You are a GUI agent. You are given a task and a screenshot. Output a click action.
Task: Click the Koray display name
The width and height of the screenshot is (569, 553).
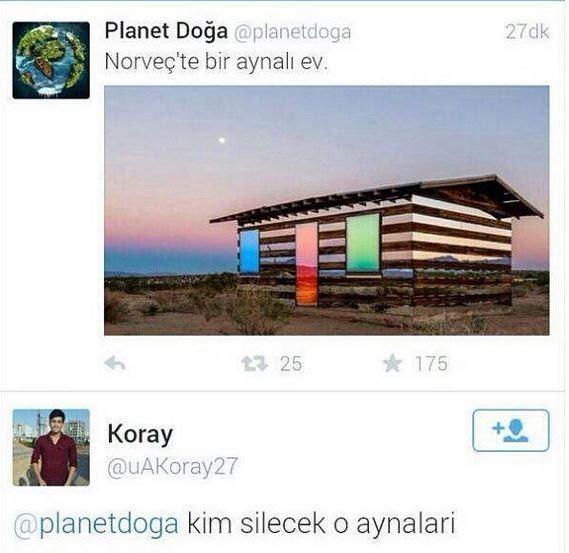pyautogui.click(x=140, y=434)
